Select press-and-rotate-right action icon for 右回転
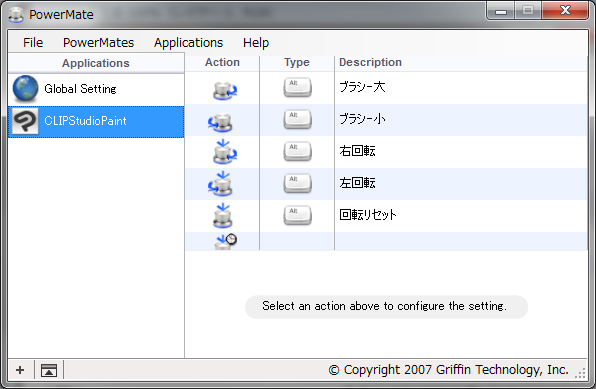This screenshot has height=389, width=596. [225, 152]
